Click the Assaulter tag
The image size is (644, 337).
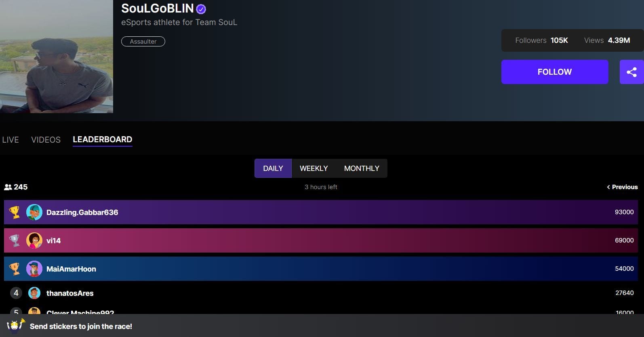[x=143, y=42]
